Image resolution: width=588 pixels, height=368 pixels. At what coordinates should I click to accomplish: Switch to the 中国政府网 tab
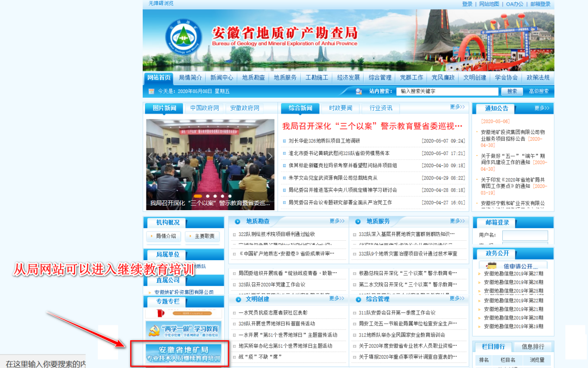205,108
